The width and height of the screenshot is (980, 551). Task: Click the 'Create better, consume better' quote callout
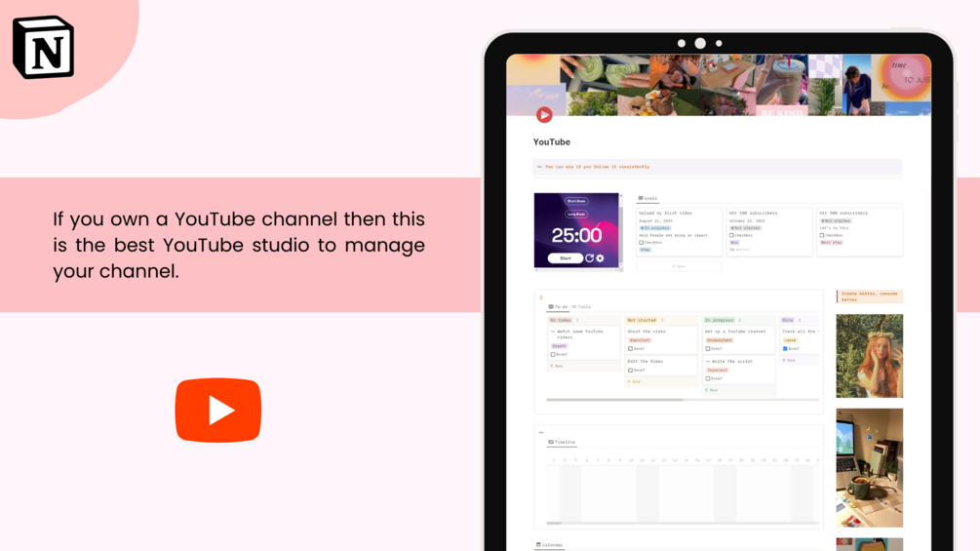tap(870, 296)
